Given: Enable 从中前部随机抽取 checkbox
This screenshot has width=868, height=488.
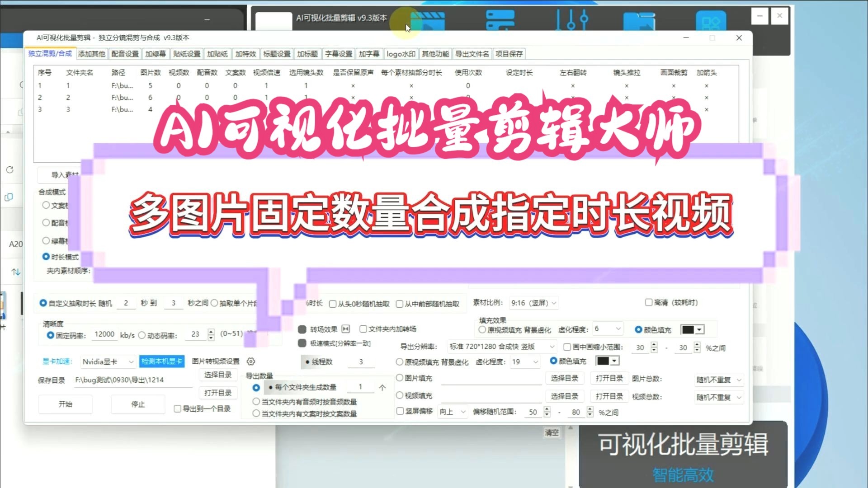Looking at the screenshot, I should click(400, 304).
